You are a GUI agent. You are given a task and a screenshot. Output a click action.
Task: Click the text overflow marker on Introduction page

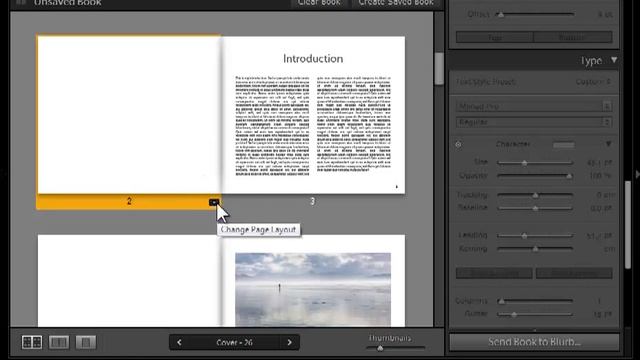pyautogui.click(x=396, y=187)
